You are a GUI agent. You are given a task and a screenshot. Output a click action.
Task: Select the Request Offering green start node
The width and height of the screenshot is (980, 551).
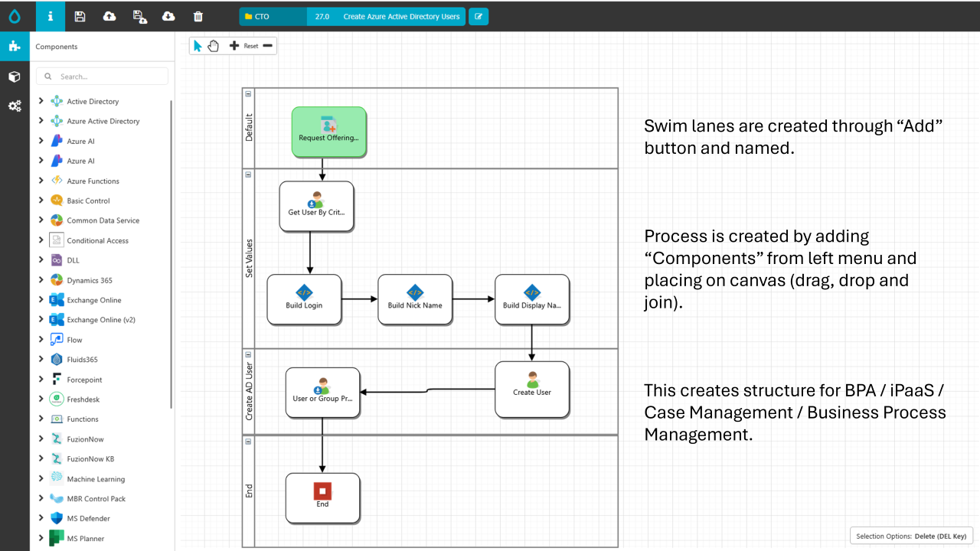click(x=328, y=132)
